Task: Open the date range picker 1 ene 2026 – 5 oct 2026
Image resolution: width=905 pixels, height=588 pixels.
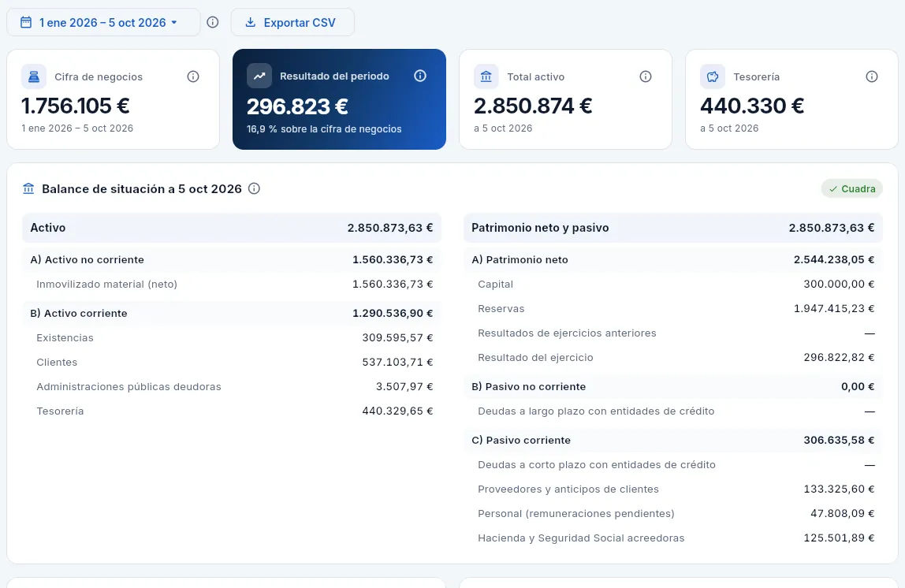Action: (x=103, y=23)
